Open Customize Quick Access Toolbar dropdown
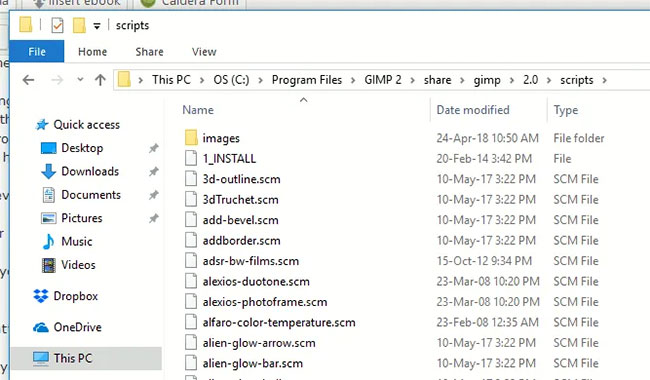Screen dimensions: 650x380 97,26
